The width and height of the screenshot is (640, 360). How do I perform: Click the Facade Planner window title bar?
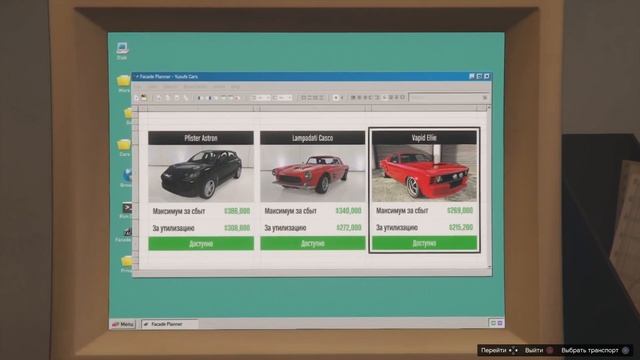312,76
